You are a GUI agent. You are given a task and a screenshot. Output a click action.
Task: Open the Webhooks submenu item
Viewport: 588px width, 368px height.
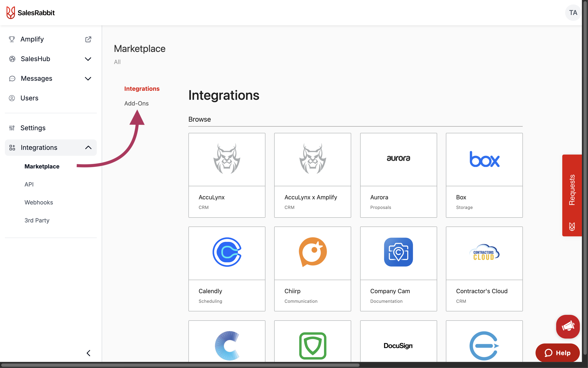(x=39, y=202)
